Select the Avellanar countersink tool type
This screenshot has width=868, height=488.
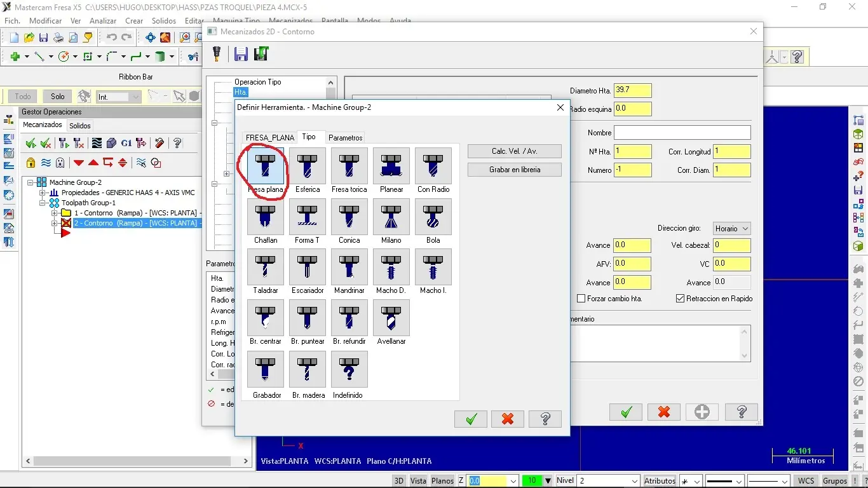click(x=391, y=318)
